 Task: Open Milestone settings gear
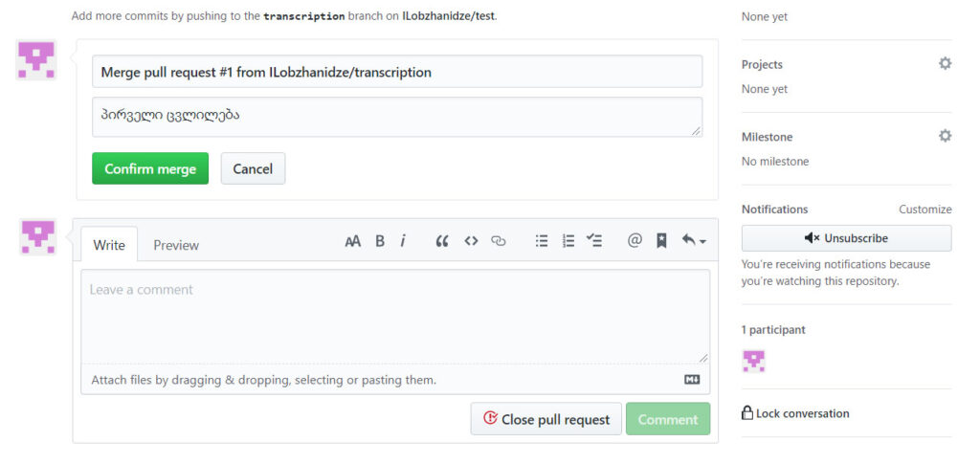(x=945, y=136)
